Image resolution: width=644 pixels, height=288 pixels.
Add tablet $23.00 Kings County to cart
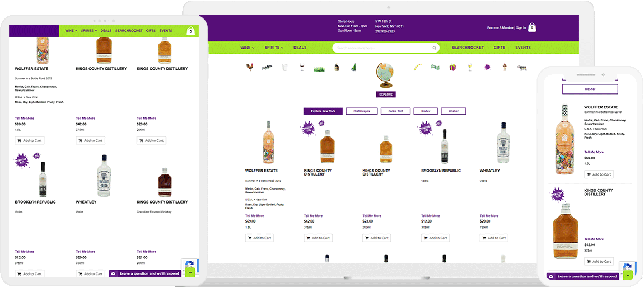click(x=151, y=140)
